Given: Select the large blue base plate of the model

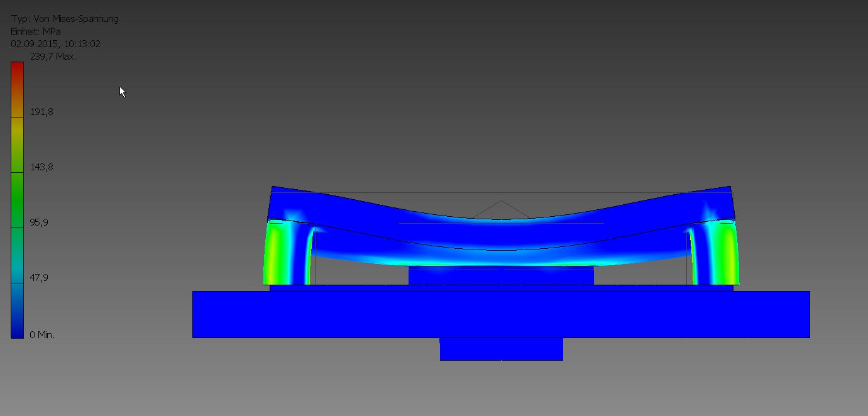Looking at the screenshot, I should pyautogui.click(x=501, y=314).
